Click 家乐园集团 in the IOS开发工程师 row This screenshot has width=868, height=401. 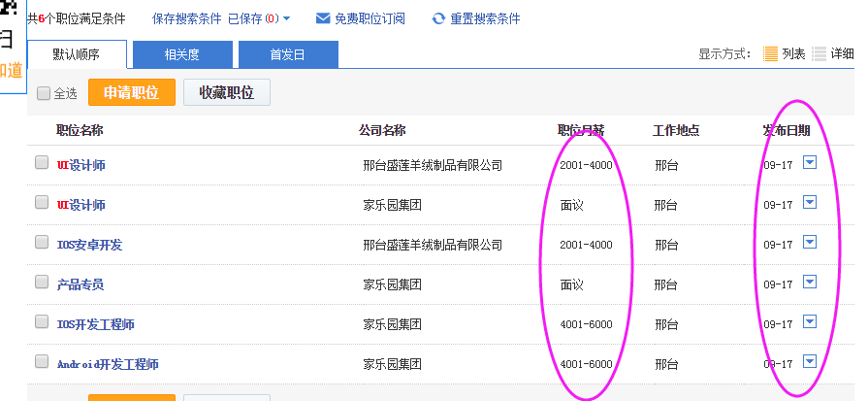click(393, 324)
